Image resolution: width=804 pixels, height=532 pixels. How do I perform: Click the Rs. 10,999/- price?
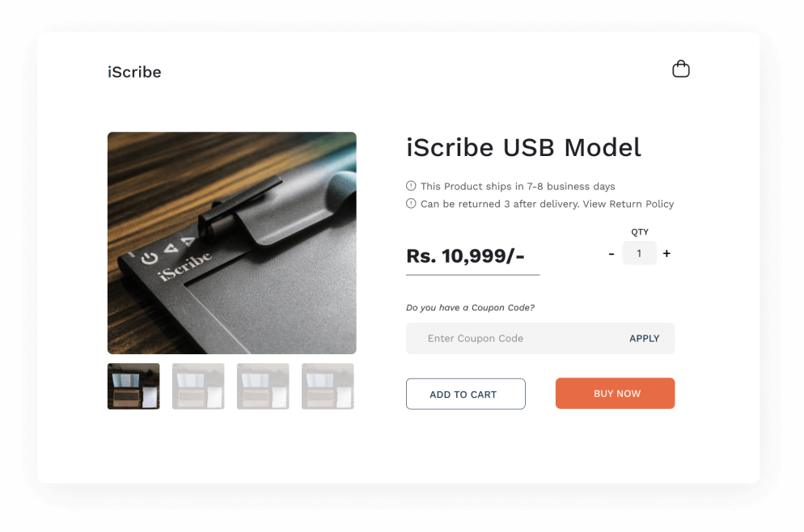(465, 255)
